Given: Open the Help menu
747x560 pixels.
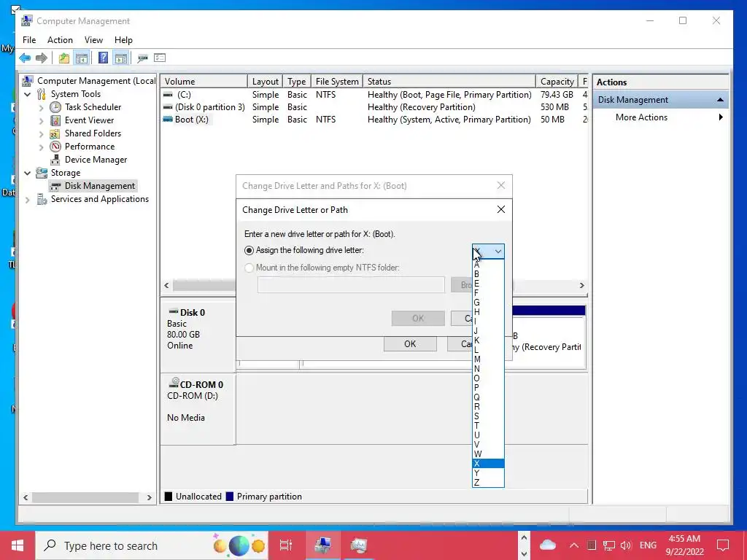Looking at the screenshot, I should click(123, 40).
